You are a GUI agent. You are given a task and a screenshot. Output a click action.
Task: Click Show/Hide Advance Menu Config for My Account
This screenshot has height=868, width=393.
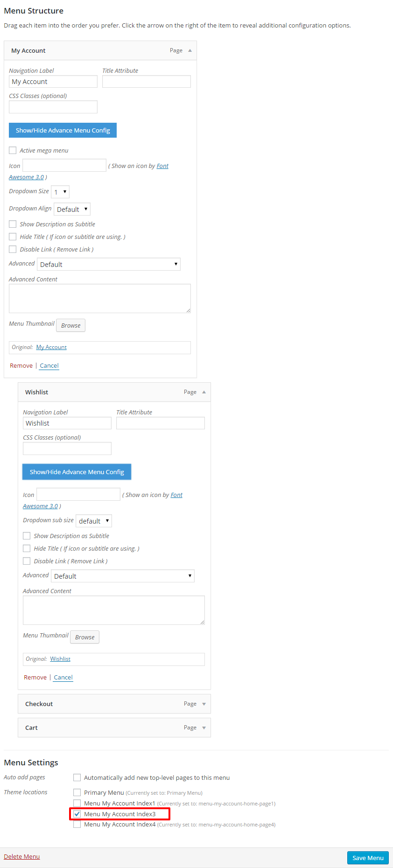point(63,130)
